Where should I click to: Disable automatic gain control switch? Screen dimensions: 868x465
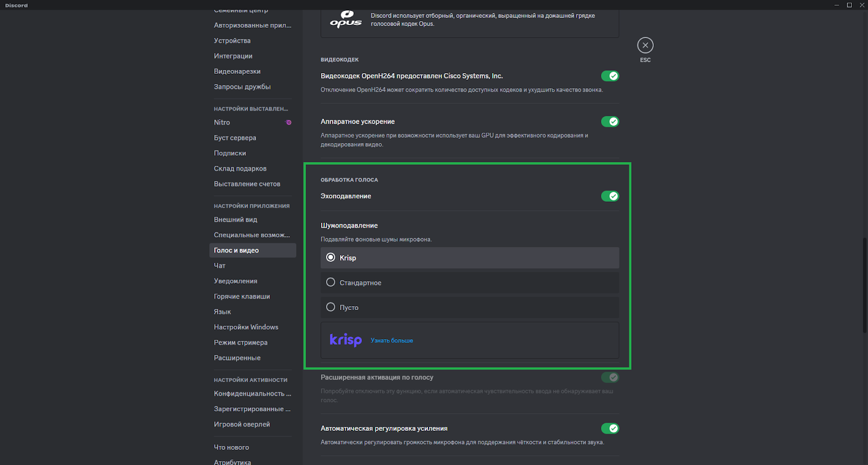pos(610,429)
